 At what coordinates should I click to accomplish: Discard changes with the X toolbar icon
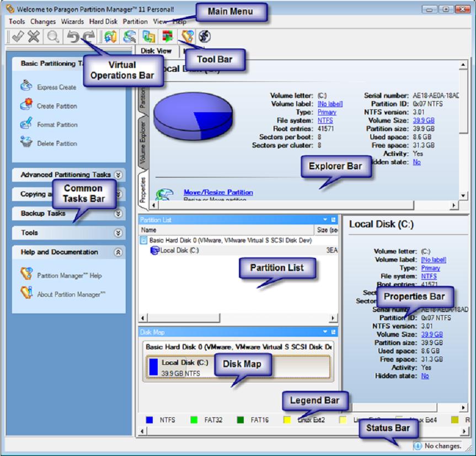pos(34,36)
